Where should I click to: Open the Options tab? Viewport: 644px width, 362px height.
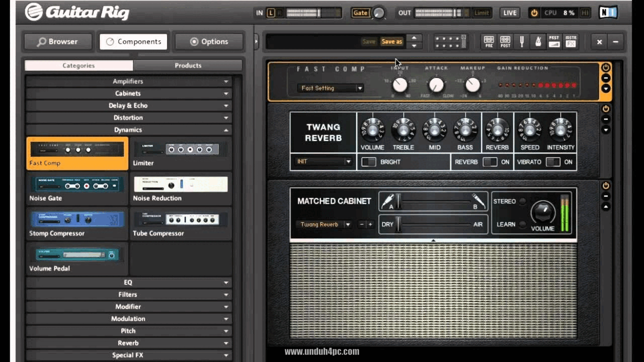(x=209, y=42)
